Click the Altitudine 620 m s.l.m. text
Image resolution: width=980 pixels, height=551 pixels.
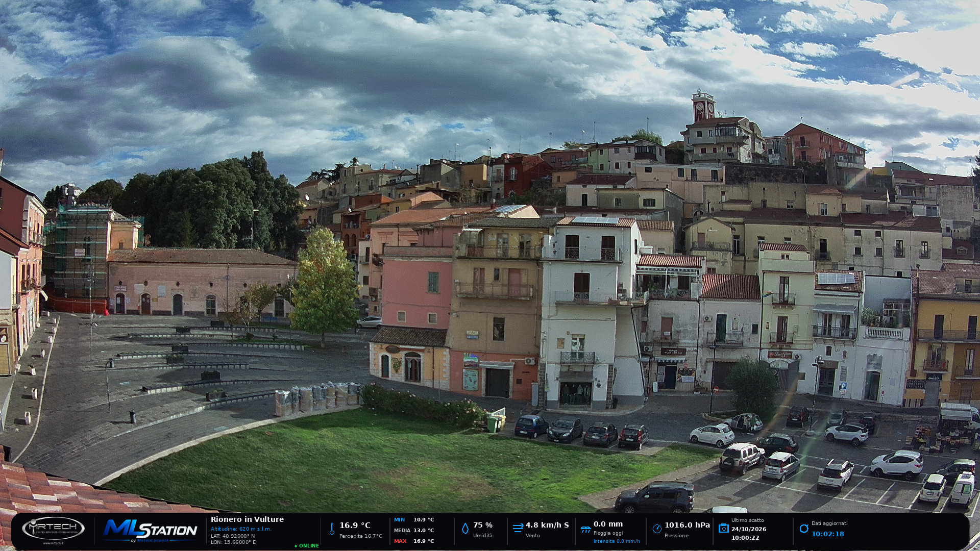pyautogui.click(x=241, y=529)
